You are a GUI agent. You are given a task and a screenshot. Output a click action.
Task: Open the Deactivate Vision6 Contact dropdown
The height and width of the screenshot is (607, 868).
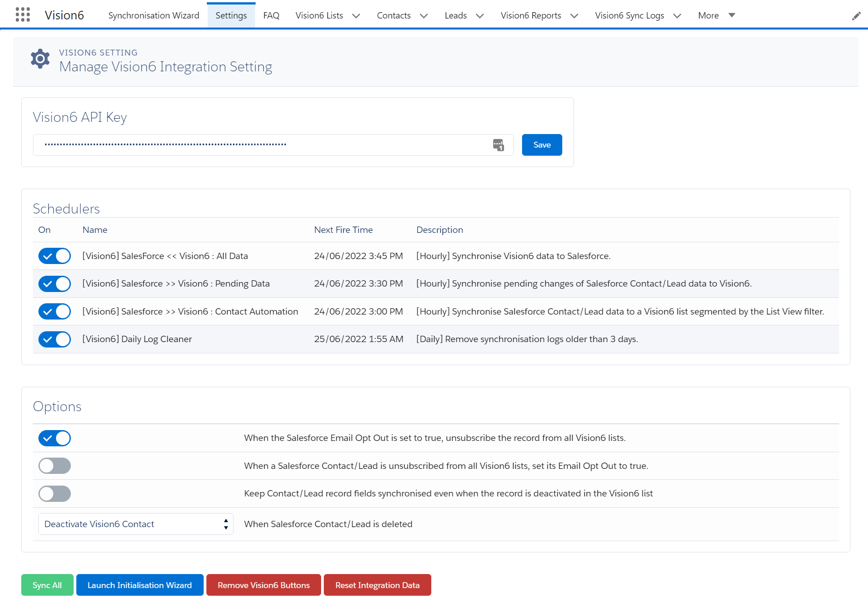pos(135,524)
